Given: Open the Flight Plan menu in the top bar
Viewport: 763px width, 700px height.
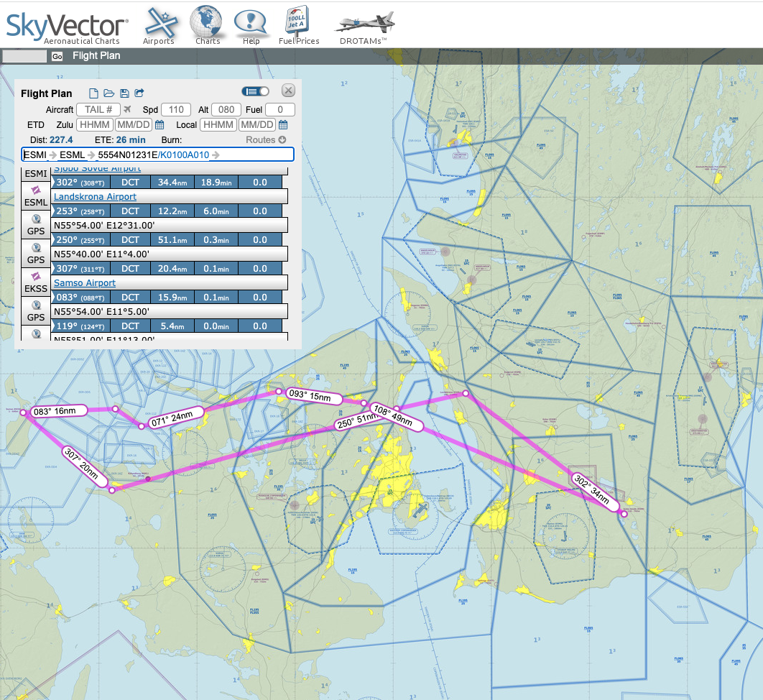Looking at the screenshot, I should point(96,55).
